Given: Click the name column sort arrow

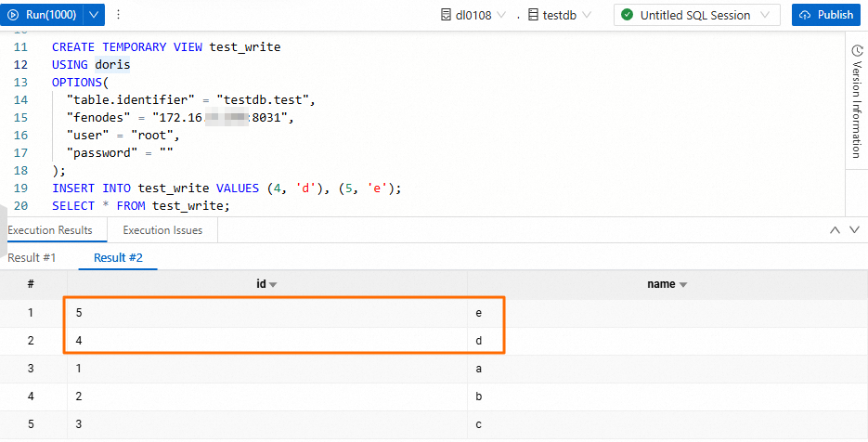Looking at the screenshot, I should [683, 285].
